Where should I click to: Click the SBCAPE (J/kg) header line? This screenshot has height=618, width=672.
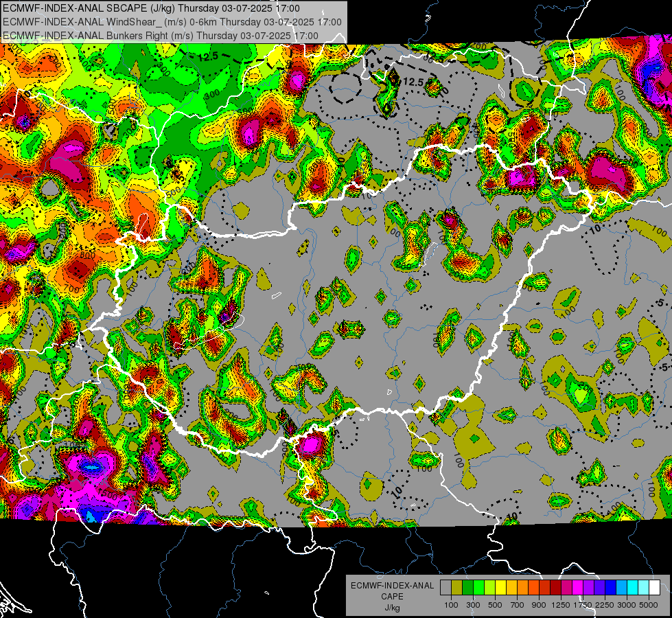(x=151, y=8)
